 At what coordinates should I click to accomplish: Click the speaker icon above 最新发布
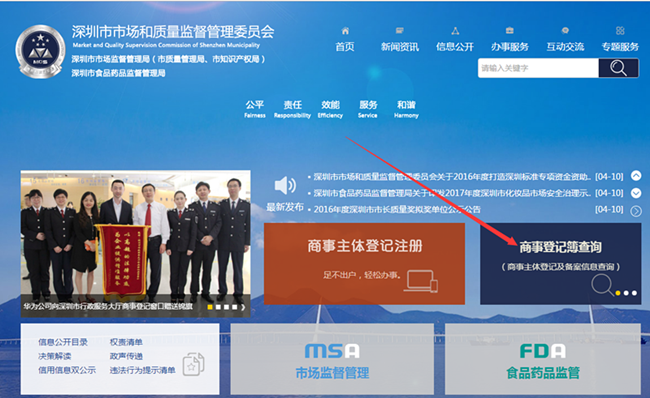tap(285, 185)
